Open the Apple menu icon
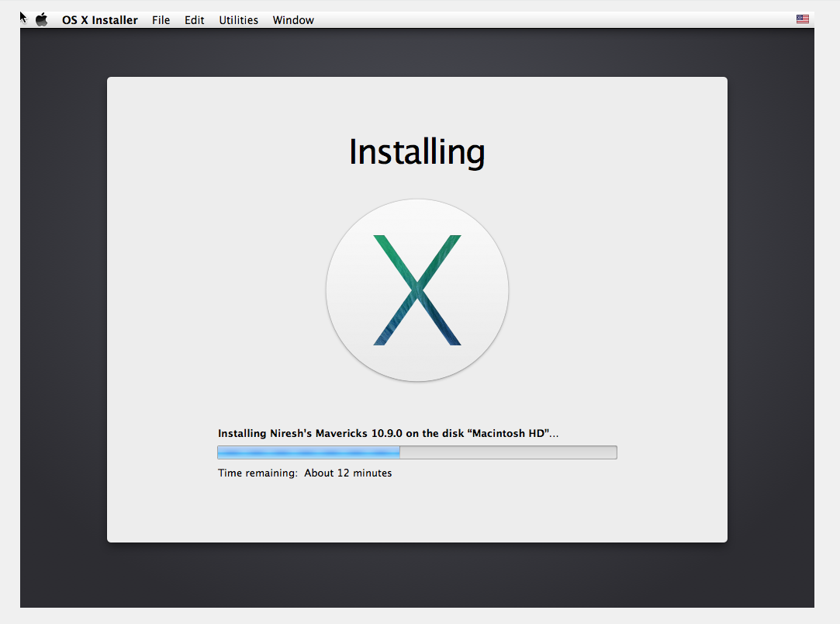This screenshot has width=840, height=624. pos(42,20)
